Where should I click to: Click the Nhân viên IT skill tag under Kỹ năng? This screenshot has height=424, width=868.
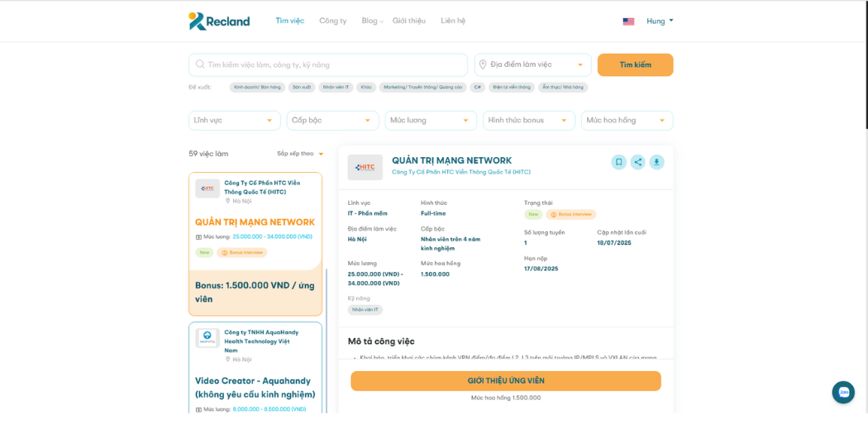tap(365, 310)
